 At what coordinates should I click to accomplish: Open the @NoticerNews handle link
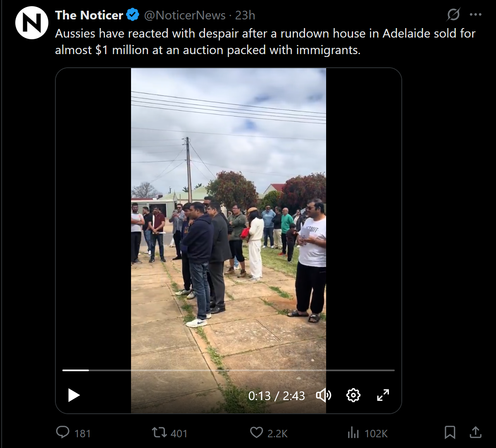[x=185, y=15]
